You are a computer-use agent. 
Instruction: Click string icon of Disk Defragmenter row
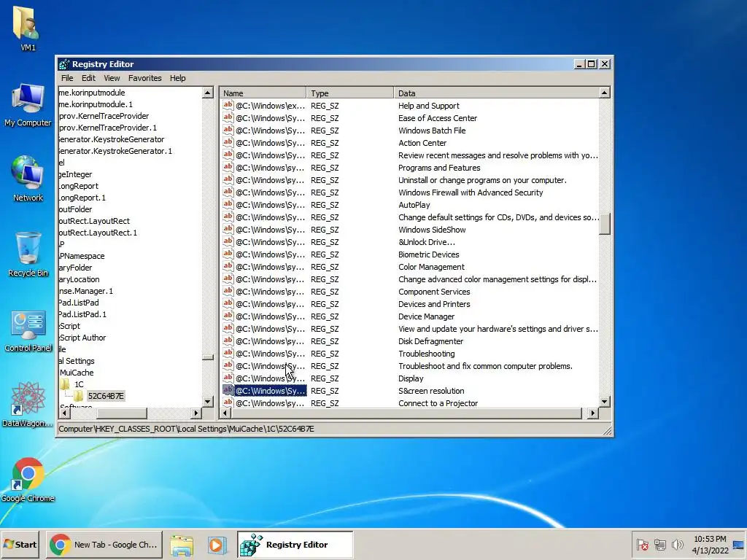pyautogui.click(x=228, y=341)
